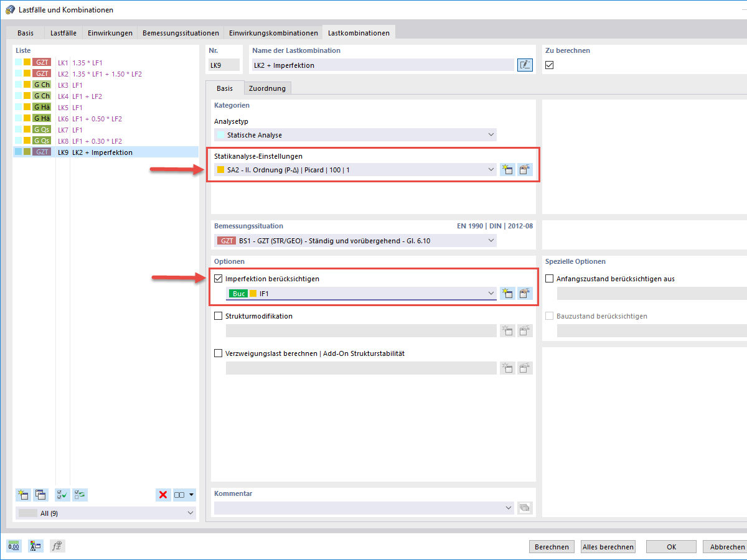Open the Analysetyp dropdown
The image size is (747, 560).
coord(491,134)
